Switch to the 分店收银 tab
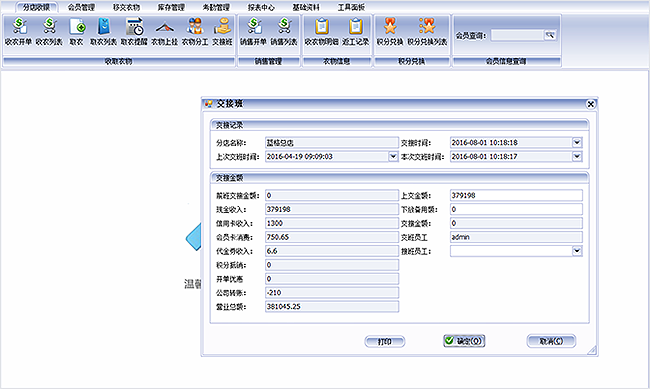 point(36,7)
